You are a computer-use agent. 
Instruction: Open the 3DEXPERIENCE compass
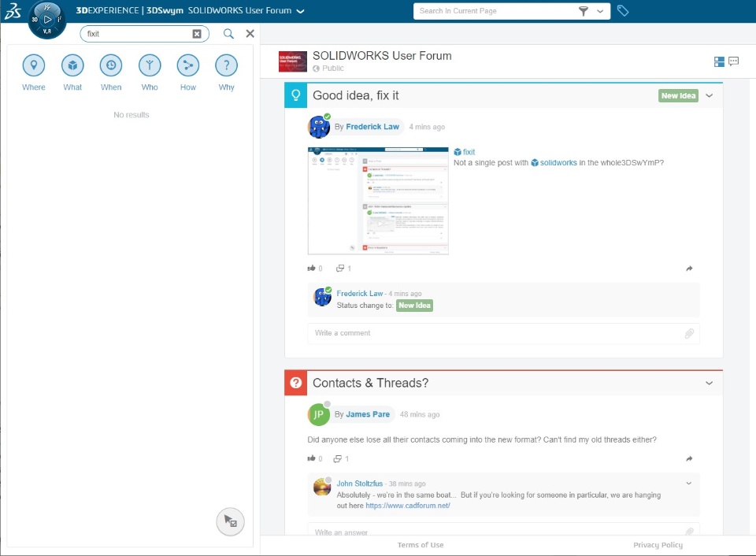[46, 19]
